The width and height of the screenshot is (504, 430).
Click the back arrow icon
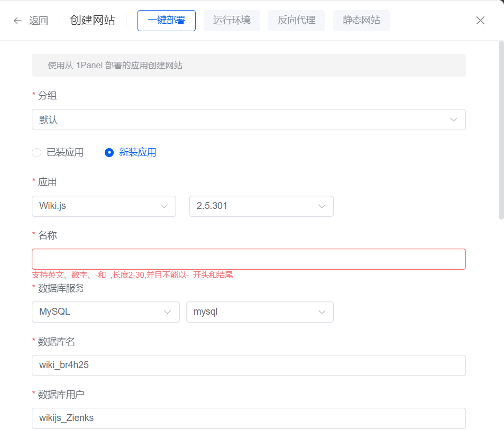click(x=17, y=21)
